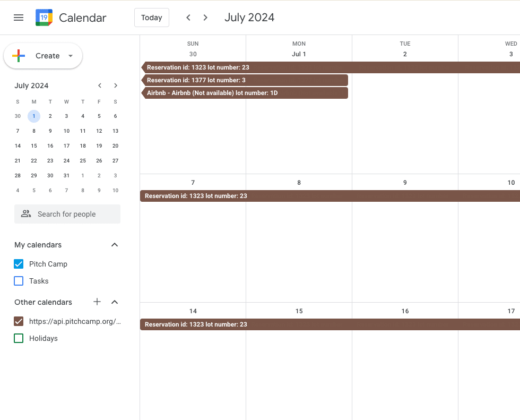Click the colorful plus icon on Create

click(19, 56)
